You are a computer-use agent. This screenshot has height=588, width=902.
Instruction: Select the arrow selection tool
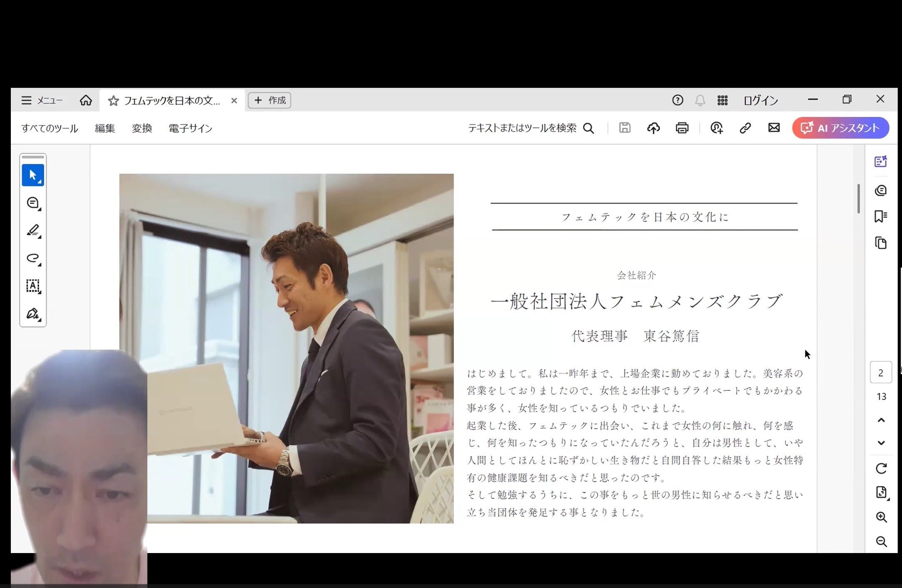click(33, 175)
